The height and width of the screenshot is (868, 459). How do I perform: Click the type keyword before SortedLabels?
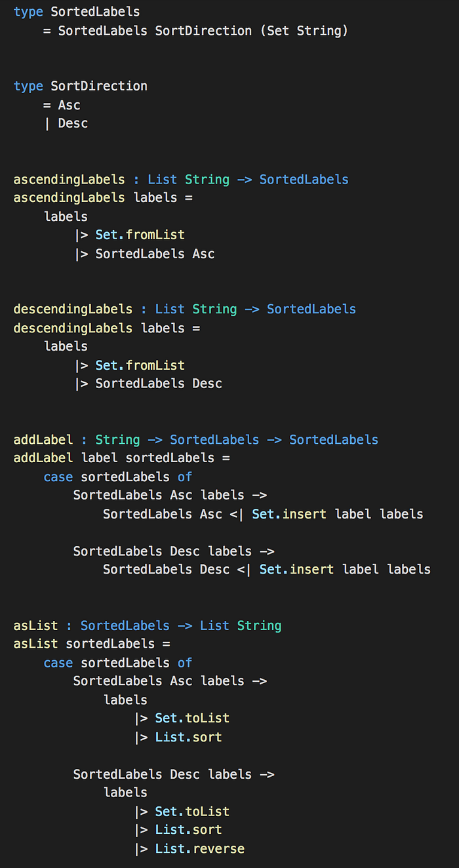click(28, 12)
